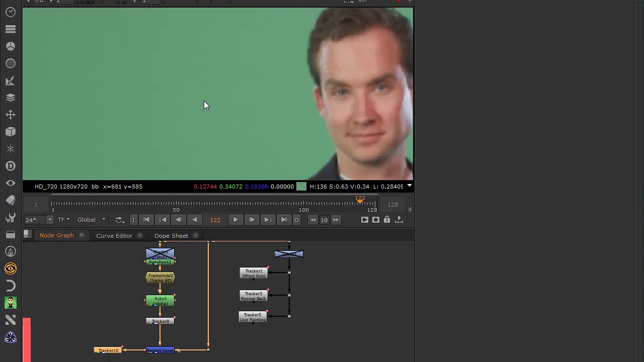Open the Draw nodes menu (stacked lines icon)
This screenshot has width=644, height=362.
(x=11, y=29)
